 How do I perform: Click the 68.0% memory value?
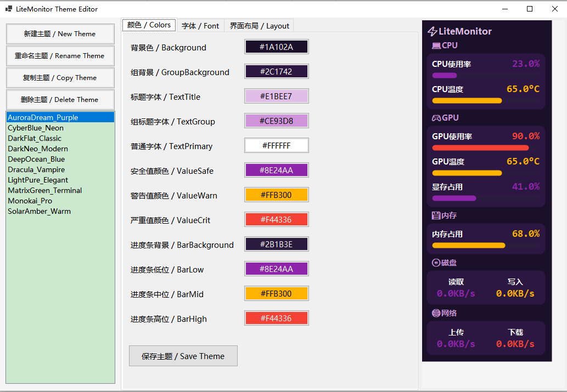[x=526, y=234]
